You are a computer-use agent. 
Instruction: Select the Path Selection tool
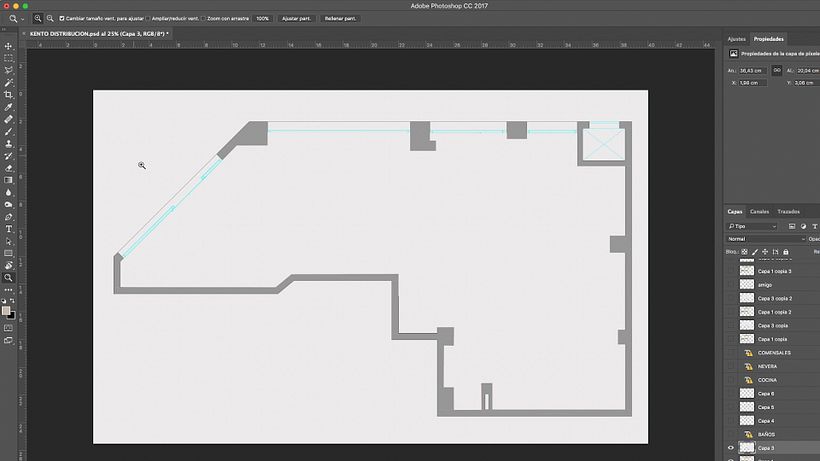8,241
